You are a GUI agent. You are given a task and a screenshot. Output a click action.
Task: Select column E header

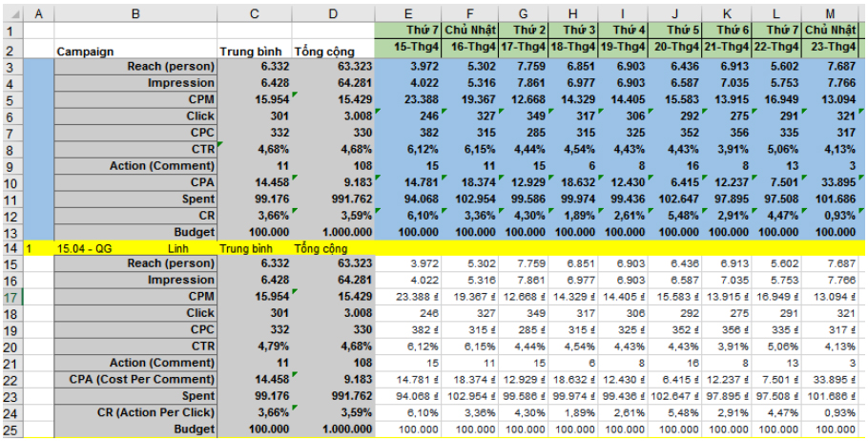click(x=408, y=12)
